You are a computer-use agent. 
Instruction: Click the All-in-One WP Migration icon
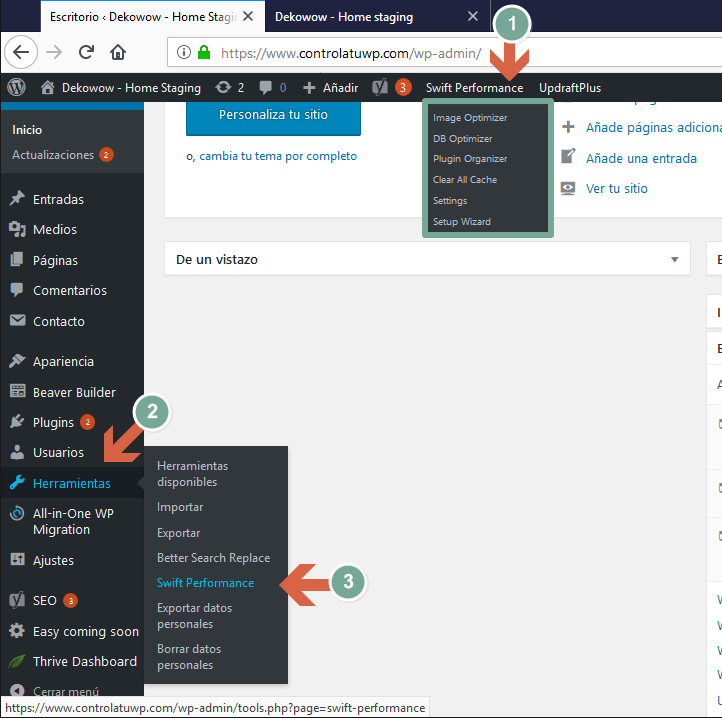coord(17,513)
